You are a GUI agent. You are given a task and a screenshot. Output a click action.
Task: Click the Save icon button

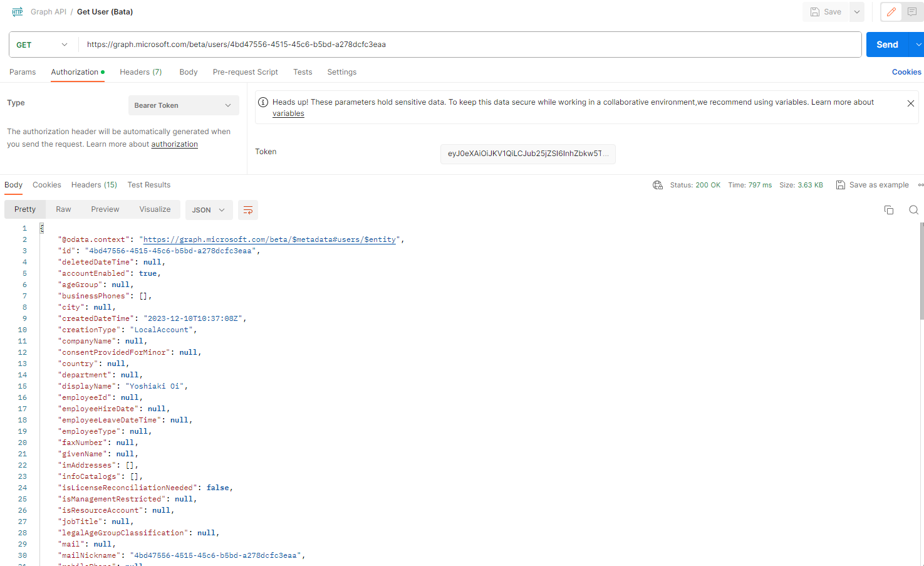(826, 12)
